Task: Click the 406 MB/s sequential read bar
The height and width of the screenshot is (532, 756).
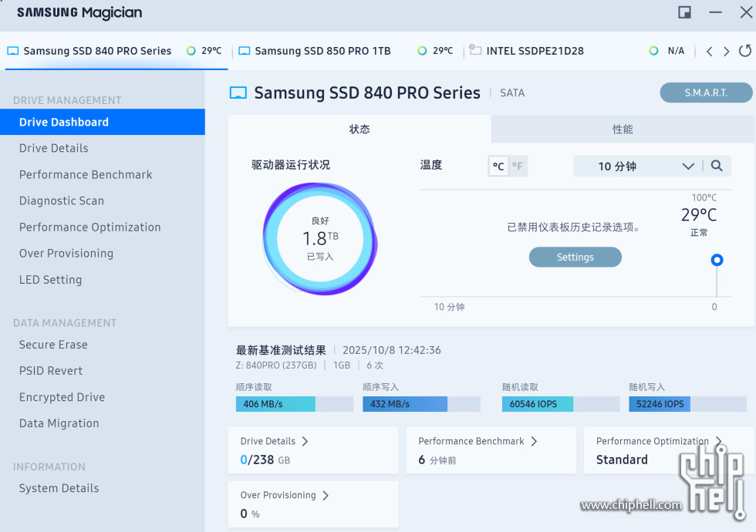Action: (x=295, y=404)
